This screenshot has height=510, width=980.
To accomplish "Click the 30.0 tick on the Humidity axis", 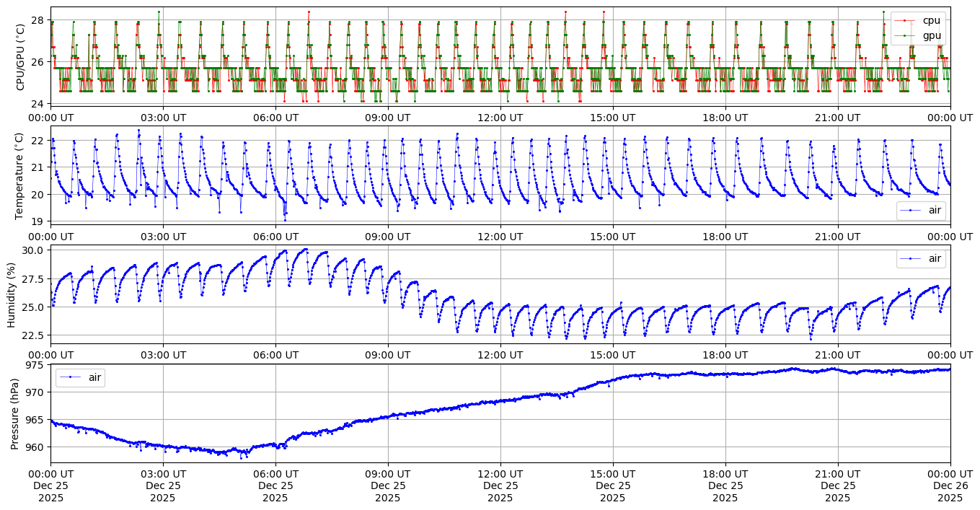I will pyautogui.click(x=32, y=250).
